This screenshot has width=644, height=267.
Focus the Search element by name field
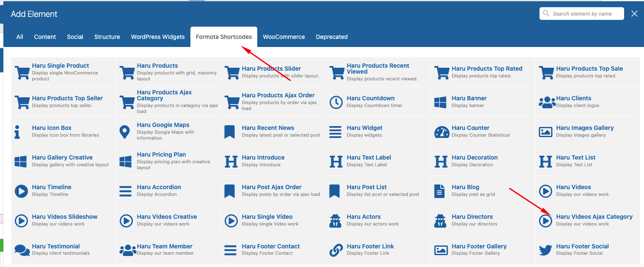point(582,14)
